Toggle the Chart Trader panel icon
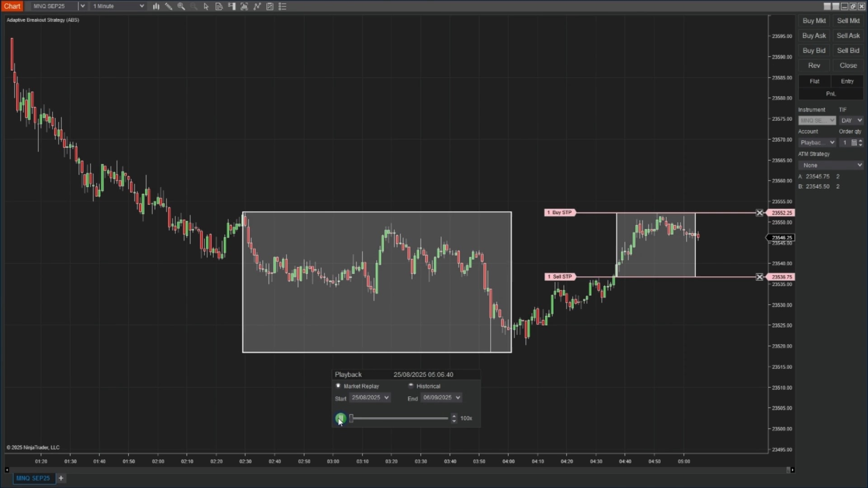 (x=232, y=6)
